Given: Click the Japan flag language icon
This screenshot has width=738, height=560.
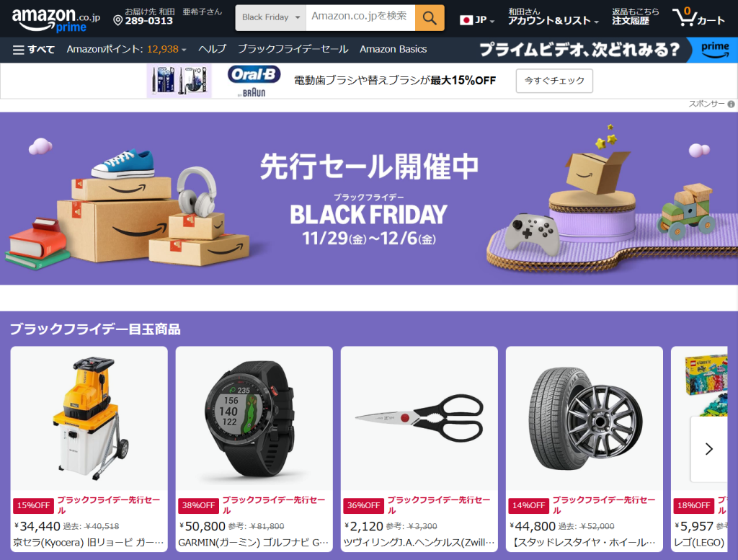Looking at the screenshot, I should (x=466, y=19).
